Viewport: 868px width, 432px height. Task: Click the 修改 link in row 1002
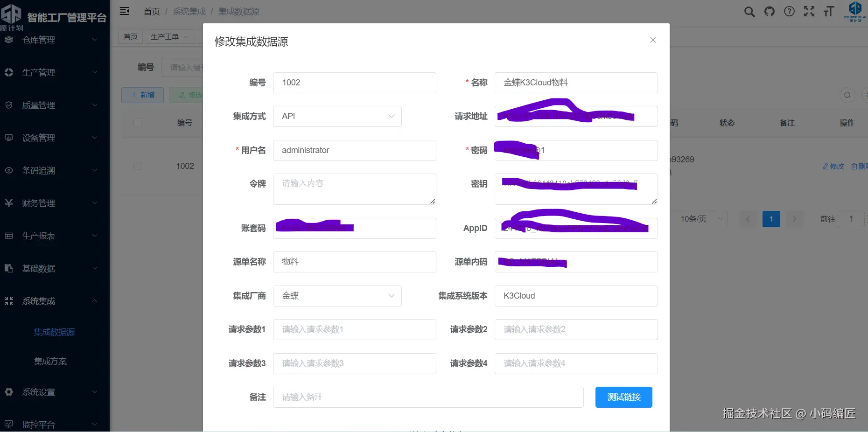pos(833,166)
